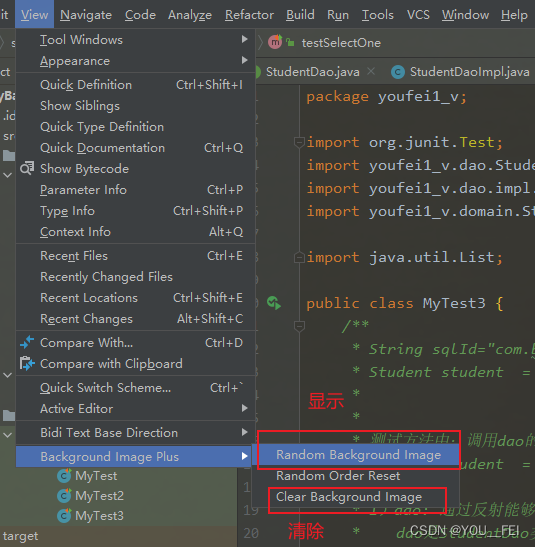The image size is (535, 547).
Task: Close the StudentDao.java tab
Action: click(x=371, y=72)
